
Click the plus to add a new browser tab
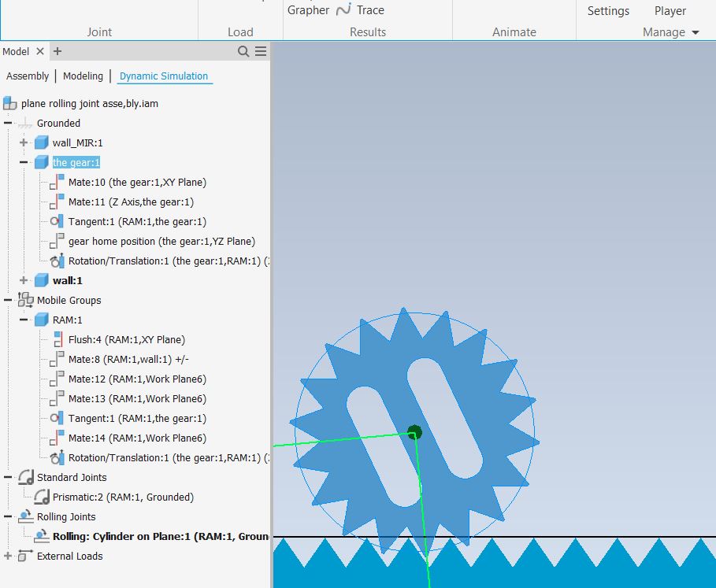(x=57, y=51)
